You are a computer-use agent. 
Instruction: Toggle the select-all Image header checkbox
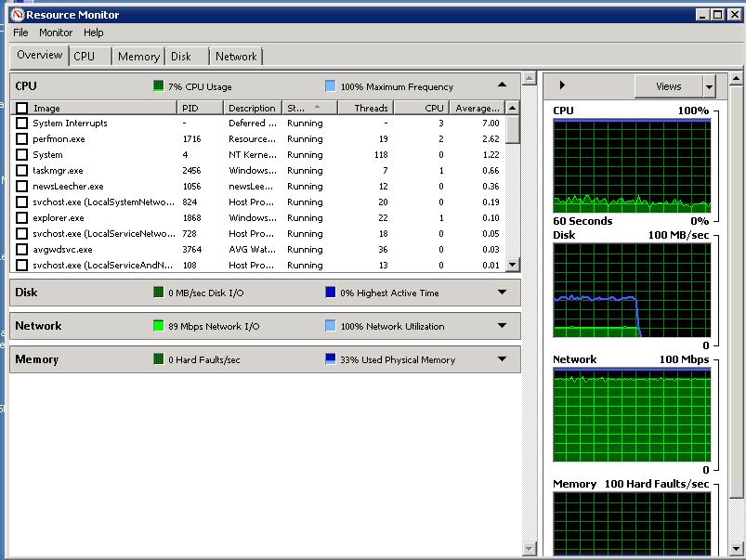click(22, 109)
